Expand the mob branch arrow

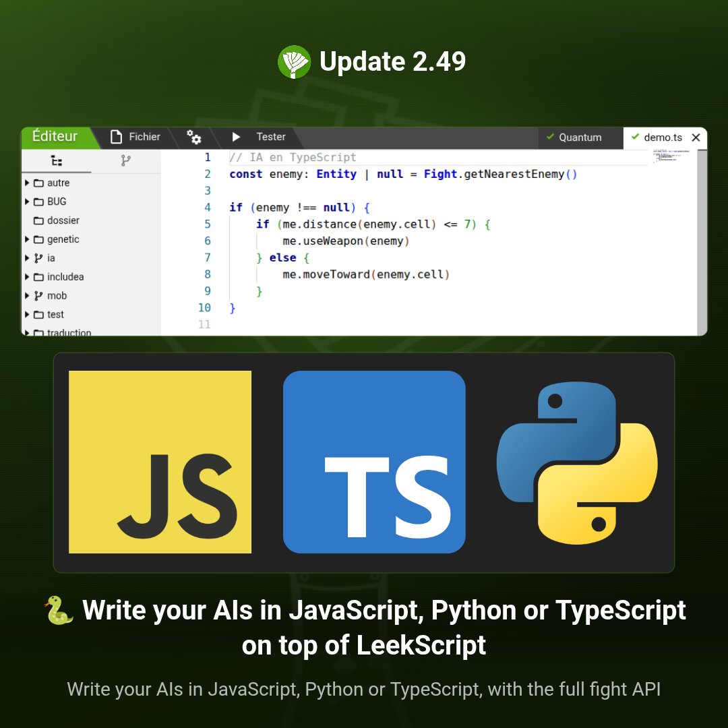click(27, 296)
